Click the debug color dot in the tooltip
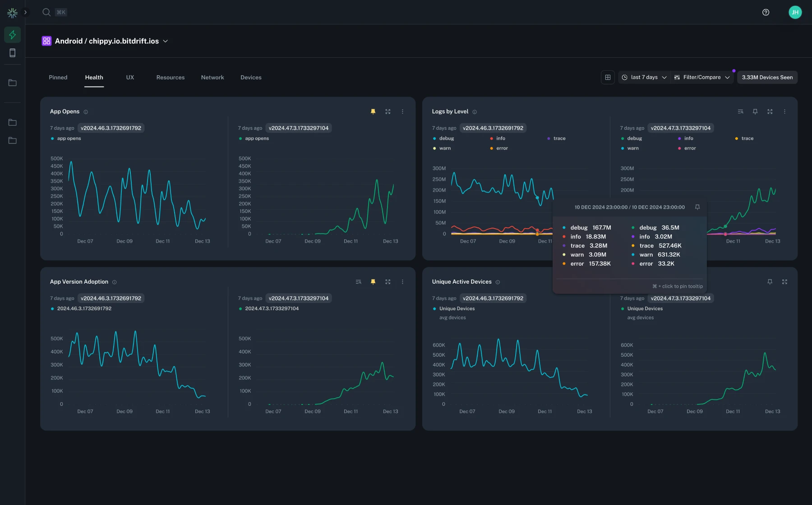The width and height of the screenshot is (812, 505). pos(565,228)
